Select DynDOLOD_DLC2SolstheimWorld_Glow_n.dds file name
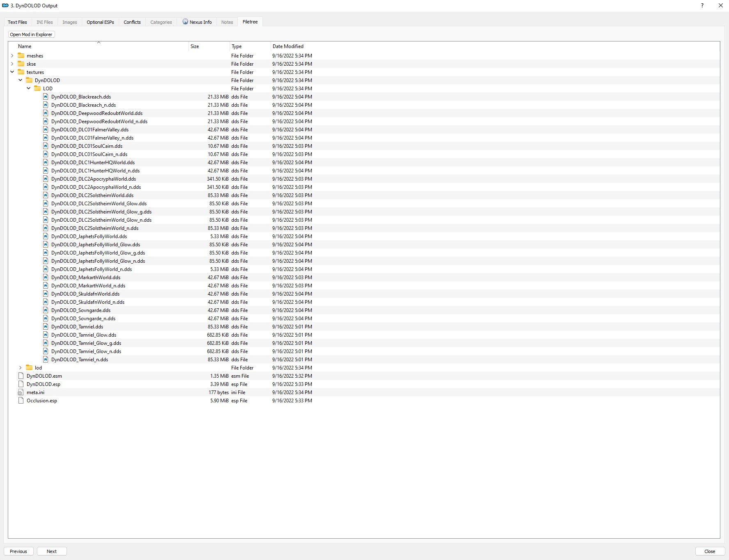The width and height of the screenshot is (729, 560). click(101, 220)
